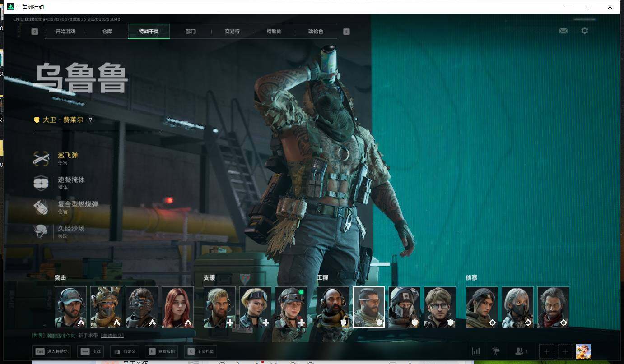
Task: Start game via 开始游戏 tab
Action: pos(65,32)
